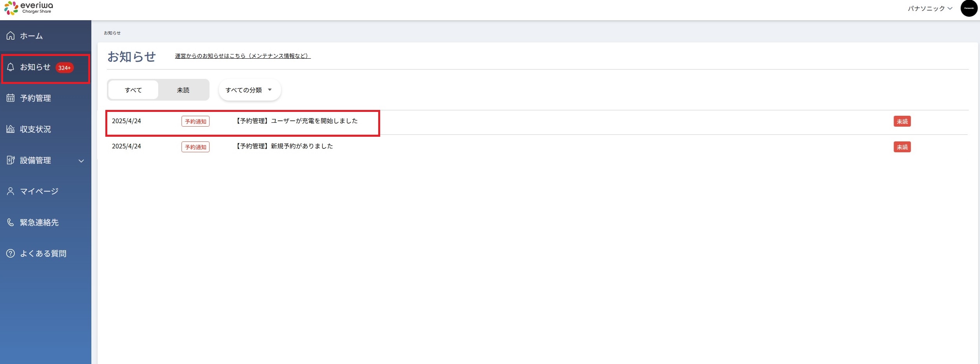Image resolution: width=980 pixels, height=364 pixels.
Task: Click the phone icon for 緊急連絡先
Action: (x=10, y=222)
